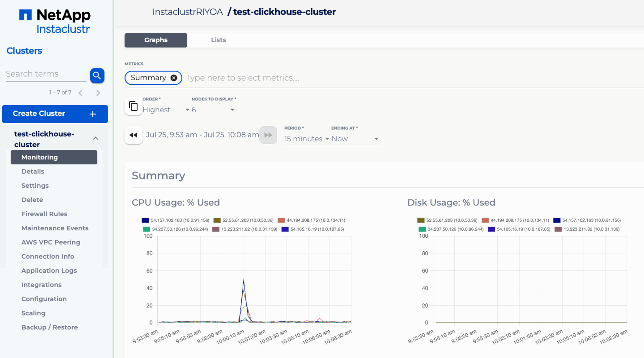
Task: Click the Clusters heading link
Action: pos(24,51)
